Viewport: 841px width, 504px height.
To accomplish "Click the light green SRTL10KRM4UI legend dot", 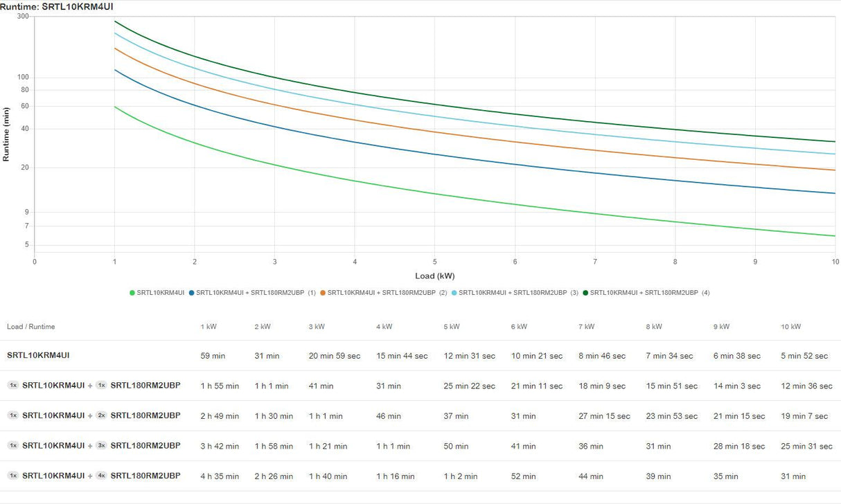I will click(x=132, y=293).
